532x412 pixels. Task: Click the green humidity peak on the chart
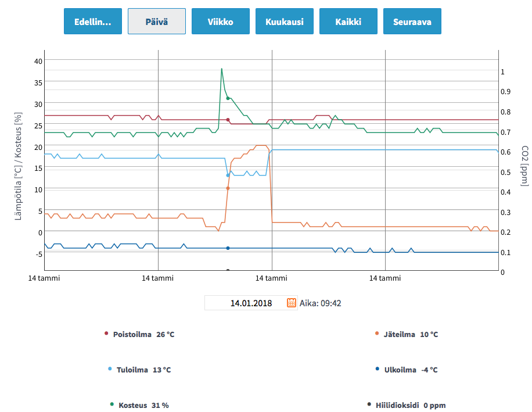[221, 69]
